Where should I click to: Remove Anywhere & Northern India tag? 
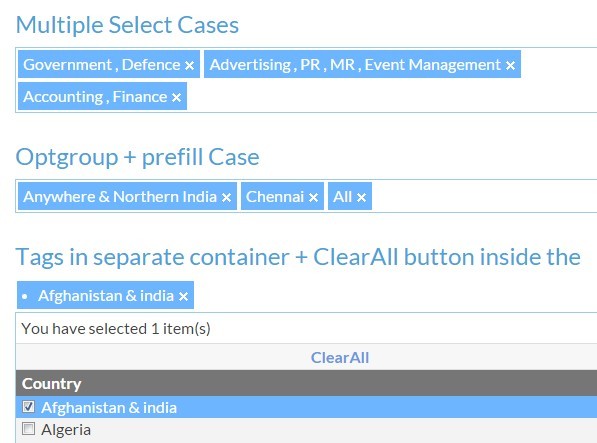click(x=226, y=198)
